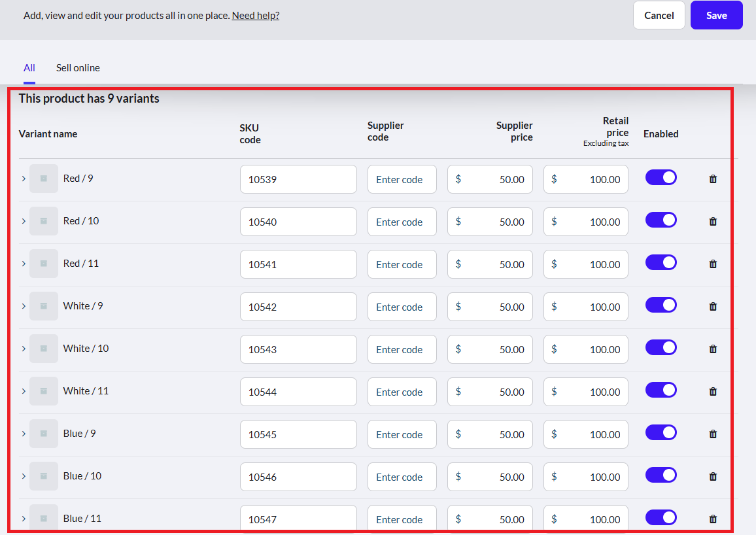756x535 pixels.
Task: Expand the Blue / 10 variant row
Action: (24, 475)
